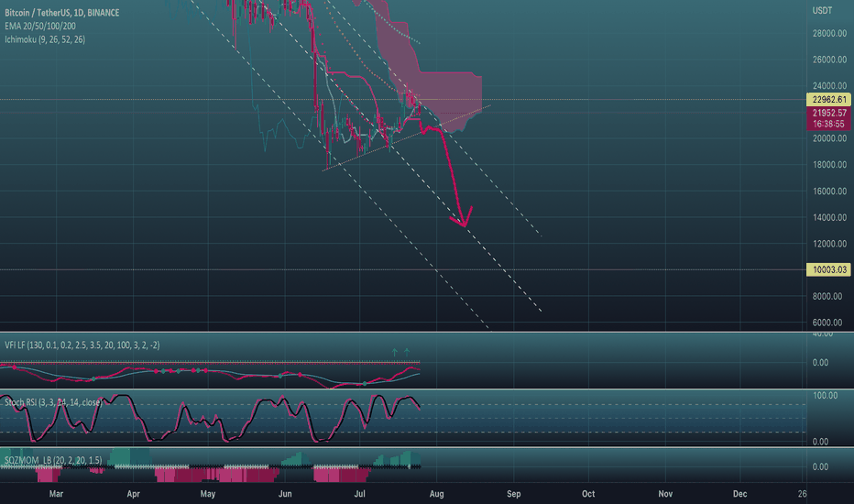Click the 6000.00 price axis value

tap(827, 323)
